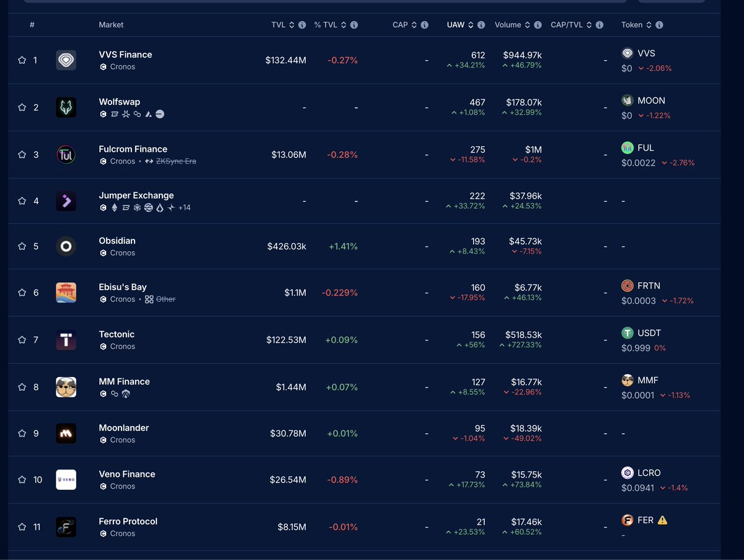This screenshot has height=560, width=744.
Task: Show info tooltip for TVL column
Action: pos(302,25)
